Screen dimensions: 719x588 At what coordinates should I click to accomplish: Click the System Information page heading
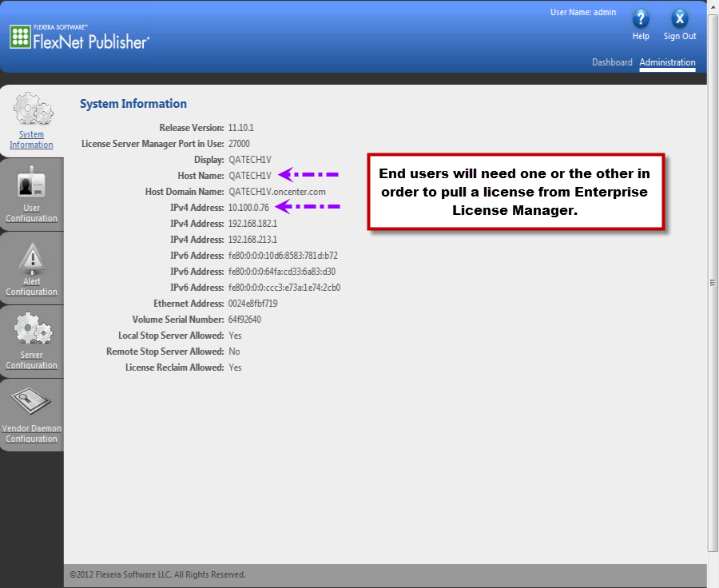coord(133,104)
